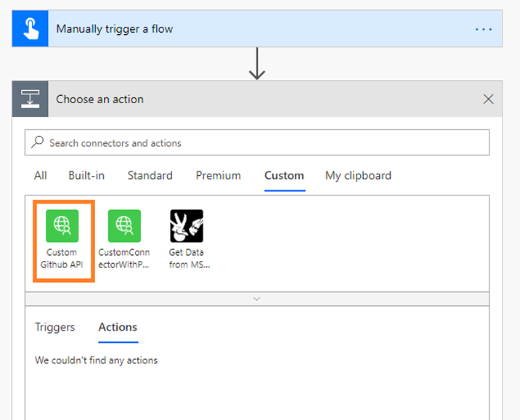Go to the Premium tab
520x420 pixels.
[218, 176]
